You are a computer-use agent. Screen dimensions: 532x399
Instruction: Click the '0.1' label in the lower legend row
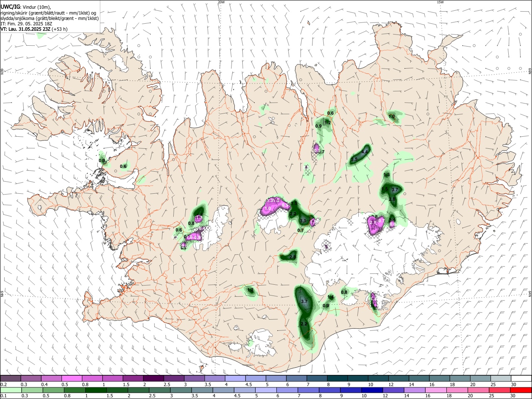tap(3, 396)
